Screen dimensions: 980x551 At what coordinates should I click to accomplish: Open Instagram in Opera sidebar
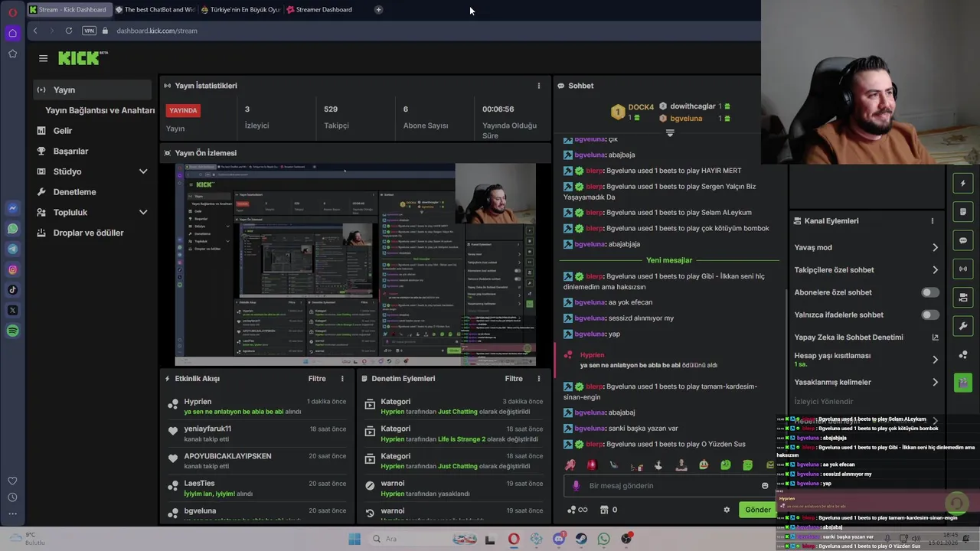12,269
